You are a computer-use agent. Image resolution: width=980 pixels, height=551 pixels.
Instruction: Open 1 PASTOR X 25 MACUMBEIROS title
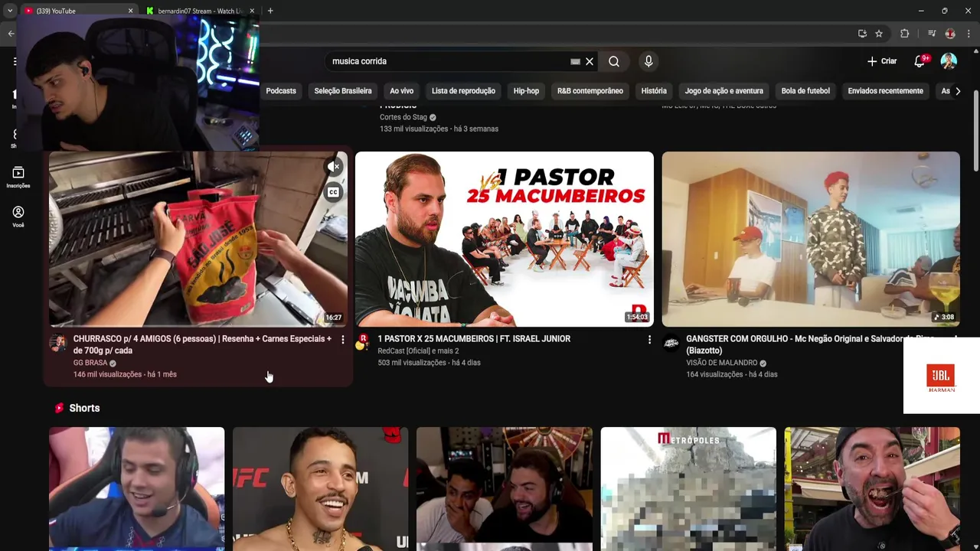pyautogui.click(x=474, y=339)
